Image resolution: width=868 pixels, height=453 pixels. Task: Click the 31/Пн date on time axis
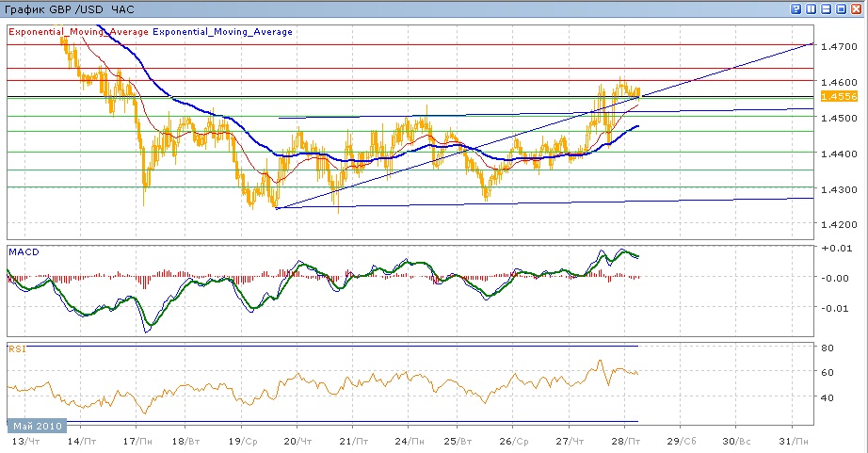tap(796, 440)
